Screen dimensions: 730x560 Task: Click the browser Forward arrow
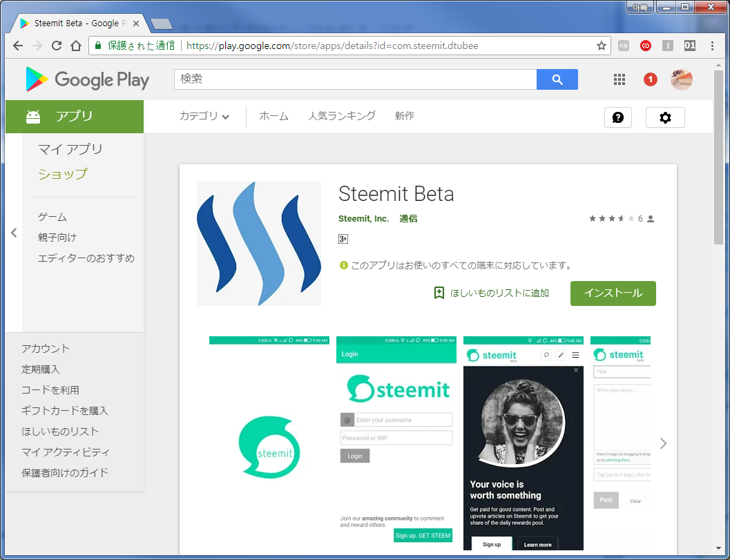point(37,46)
